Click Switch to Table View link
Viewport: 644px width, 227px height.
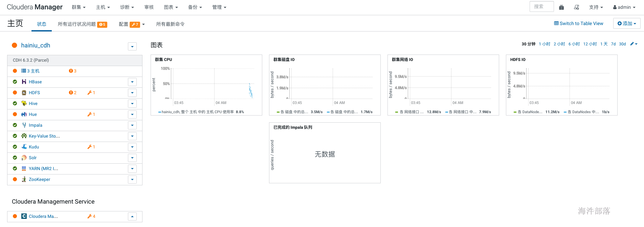(579, 23)
